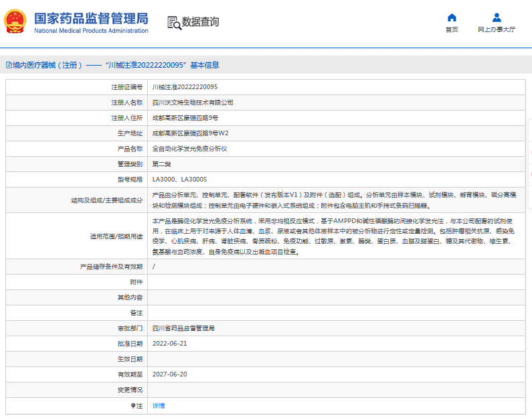The width and height of the screenshot is (532, 420).
Task: Click the 产品储存条件及有效期 label
Action: pyautogui.click(x=111, y=267)
